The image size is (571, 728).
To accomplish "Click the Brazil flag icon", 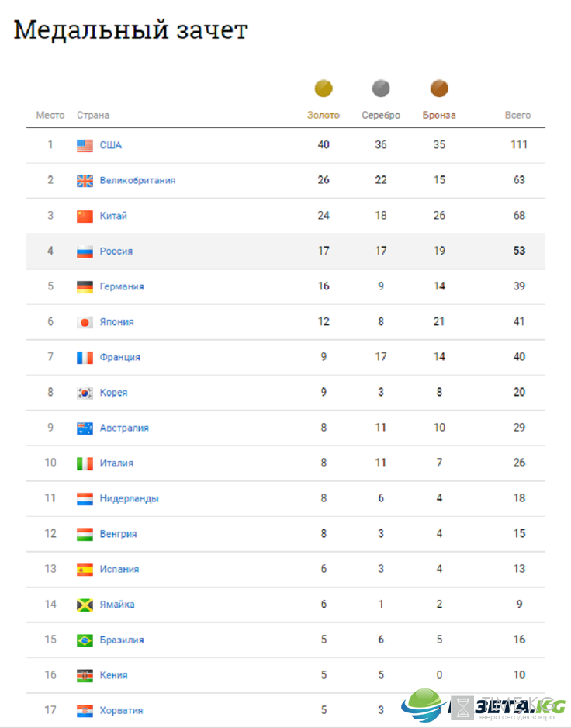I will coord(85,640).
